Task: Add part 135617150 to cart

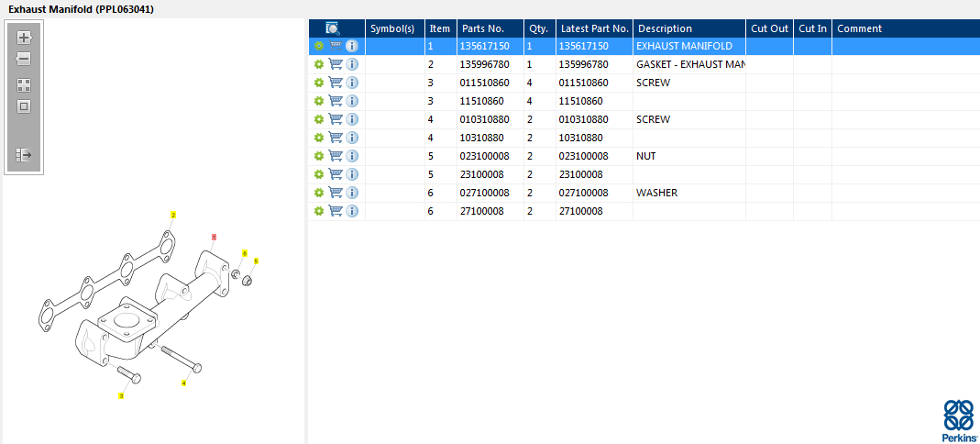Action: tap(336, 46)
